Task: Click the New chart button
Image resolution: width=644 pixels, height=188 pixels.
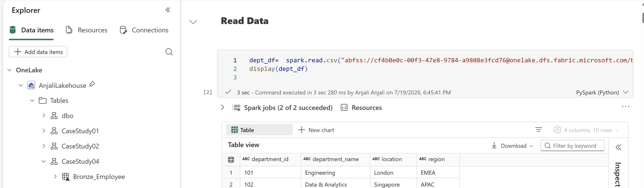Action: pos(316,130)
